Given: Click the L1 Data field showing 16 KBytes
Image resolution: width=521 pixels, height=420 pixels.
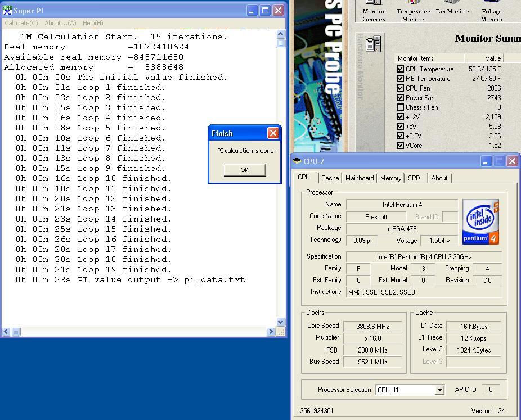Looking at the screenshot, I should [x=474, y=327].
